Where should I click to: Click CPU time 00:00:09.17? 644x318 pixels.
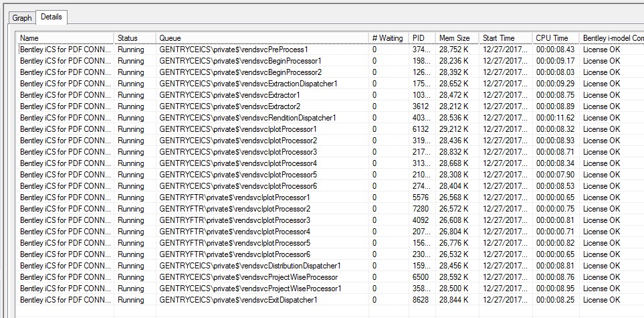click(555, 61)
